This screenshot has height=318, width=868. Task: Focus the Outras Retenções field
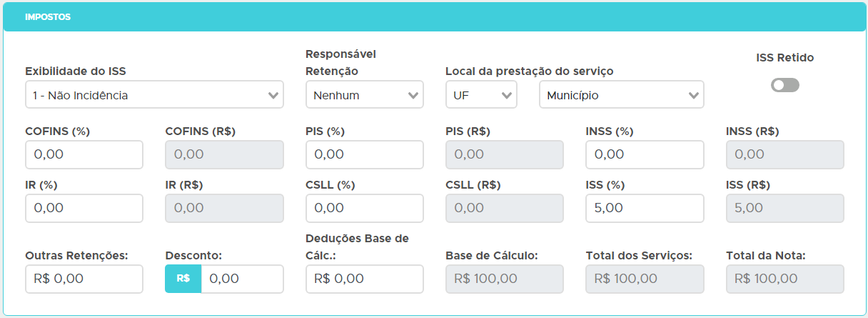coord(84,279)
